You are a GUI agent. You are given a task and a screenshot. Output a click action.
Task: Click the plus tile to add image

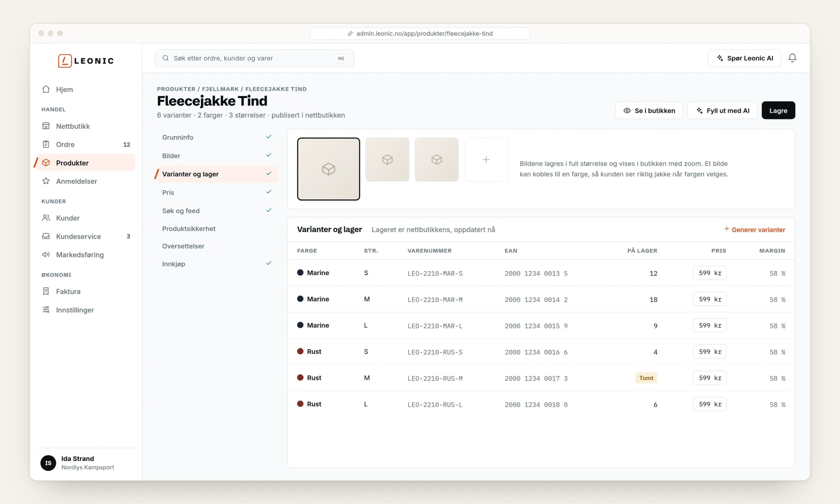click(486, 160)
